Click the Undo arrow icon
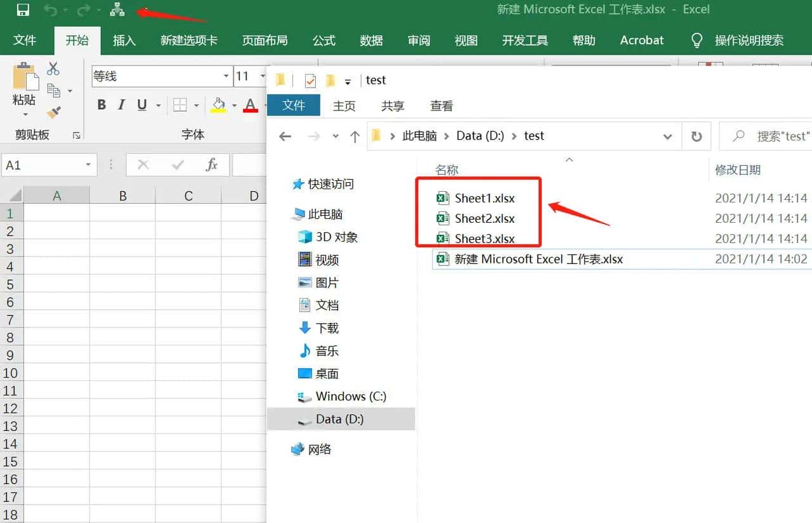812x523 pixels. 52,9
